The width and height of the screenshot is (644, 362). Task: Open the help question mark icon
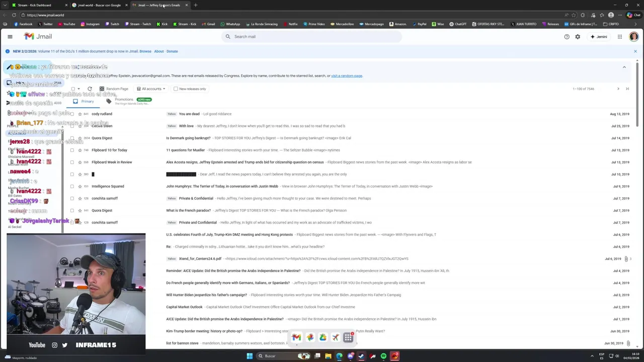(x=567, y=37)
